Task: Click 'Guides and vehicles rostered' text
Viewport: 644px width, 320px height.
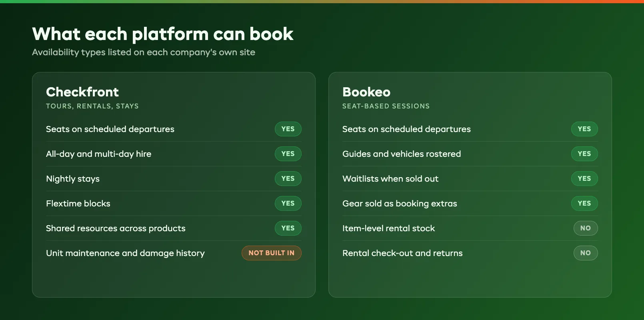Action: (x=402, y=154)
